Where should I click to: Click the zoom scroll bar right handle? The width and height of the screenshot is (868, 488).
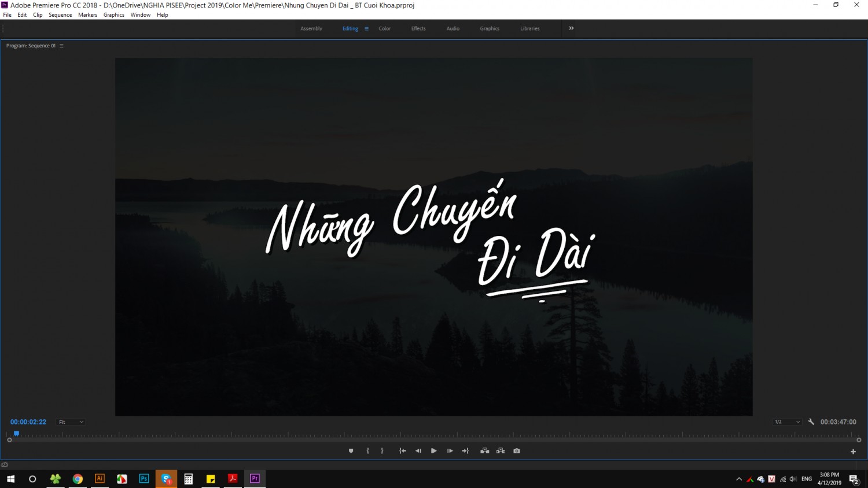(x=859, y=440)
